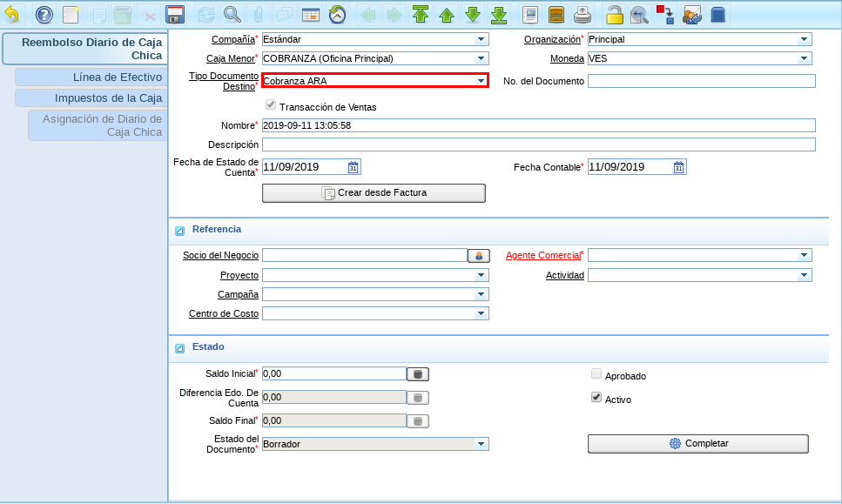Click the magnifier Find record icon

[232, 15]
